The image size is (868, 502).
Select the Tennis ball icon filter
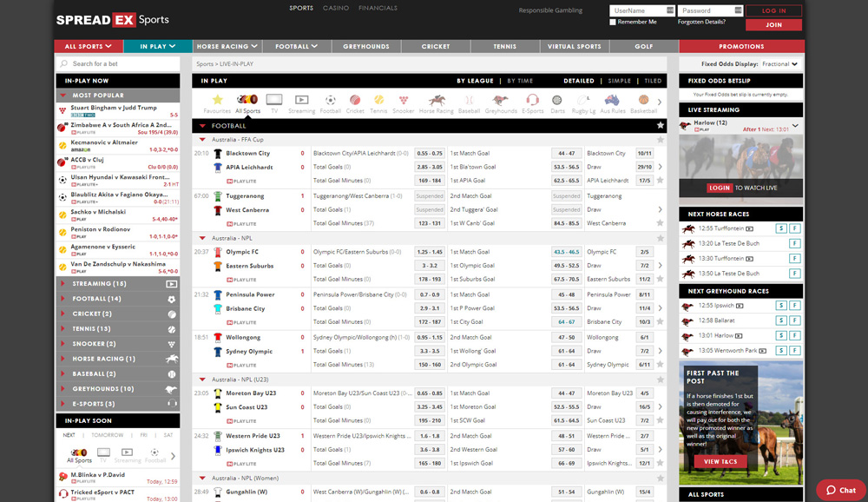coord(378,103)
